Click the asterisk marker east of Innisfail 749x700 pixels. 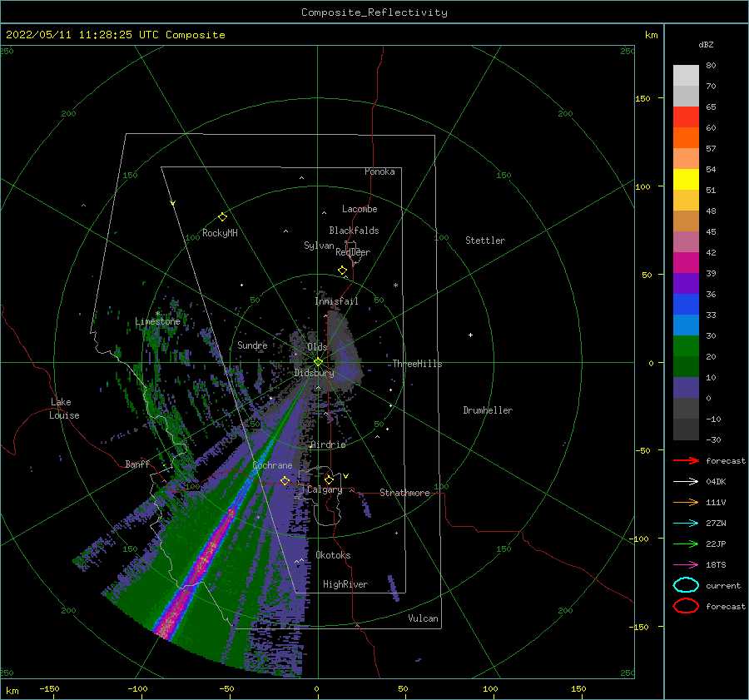[x=395, y=285]
